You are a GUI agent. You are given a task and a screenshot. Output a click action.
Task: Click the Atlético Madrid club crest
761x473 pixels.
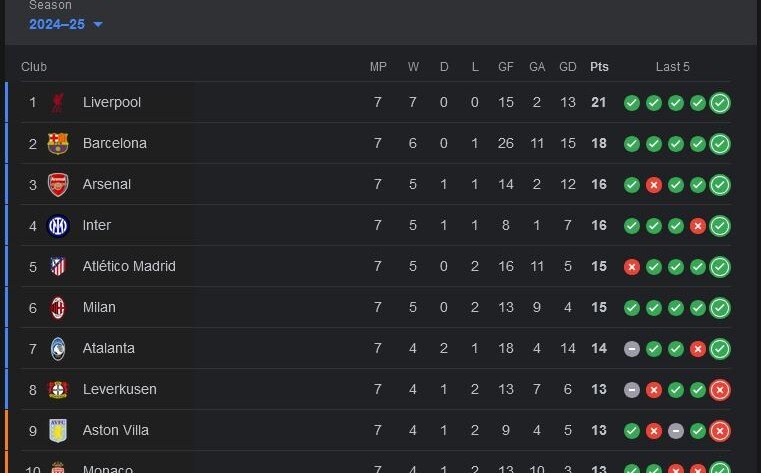pyautogui.click(x=58, y=266)
